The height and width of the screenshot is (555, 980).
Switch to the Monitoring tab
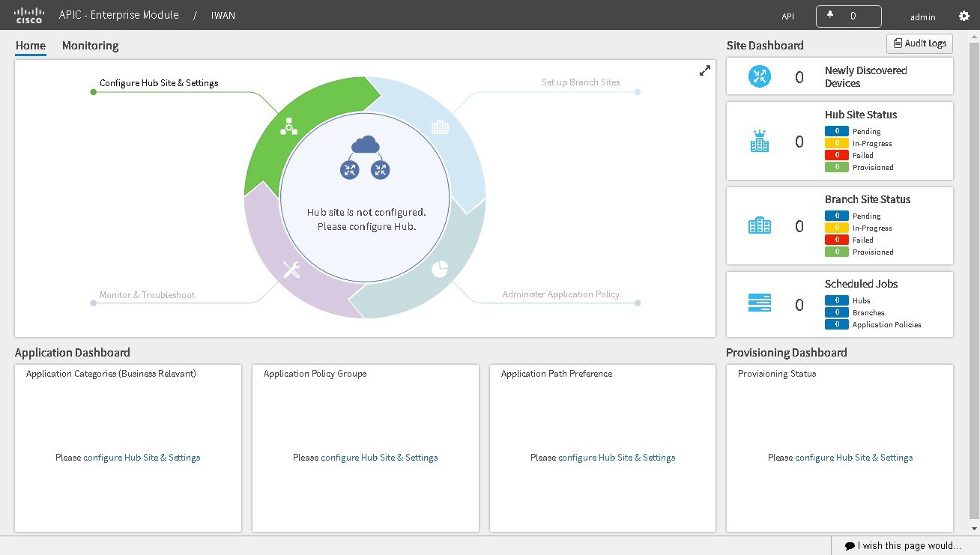(90, 45)
